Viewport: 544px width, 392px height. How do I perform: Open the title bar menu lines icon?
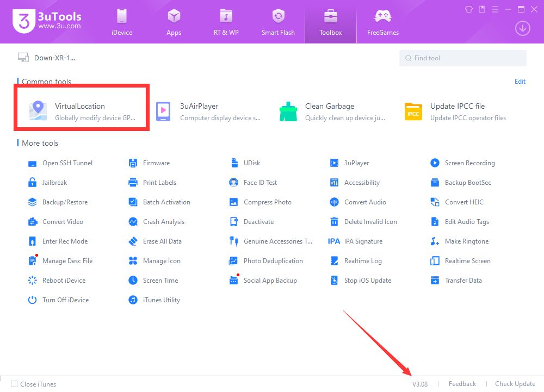pos(495,9)
